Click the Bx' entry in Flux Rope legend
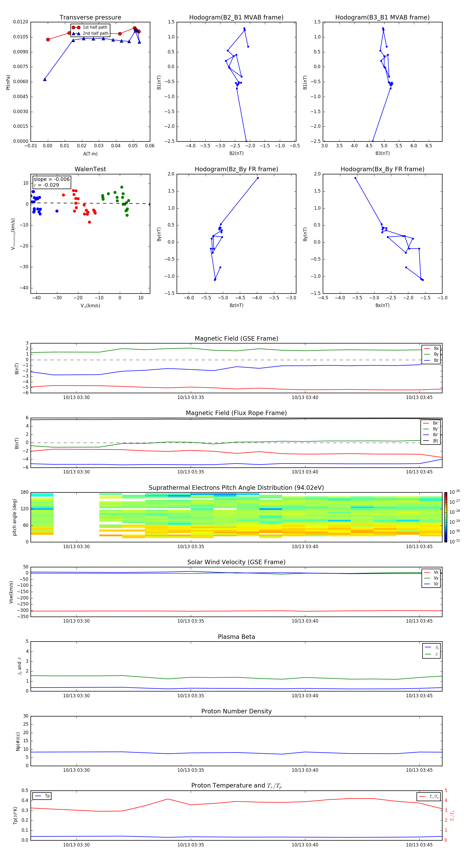473x868 pixels. [x=431, y=423]
